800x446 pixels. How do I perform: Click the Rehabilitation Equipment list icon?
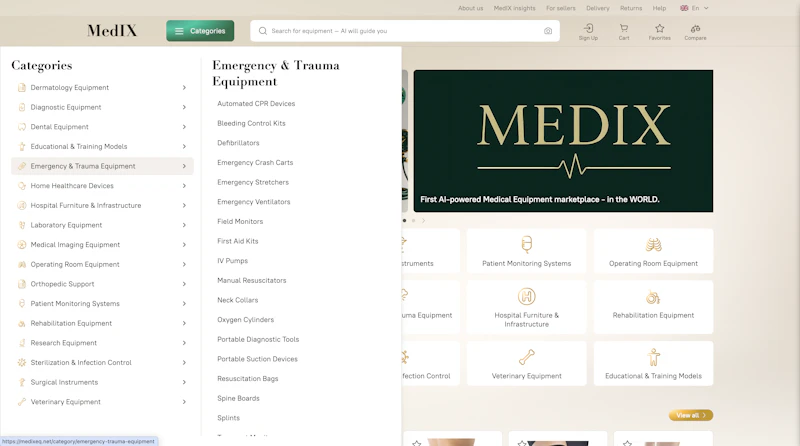[x=21, y=324]
